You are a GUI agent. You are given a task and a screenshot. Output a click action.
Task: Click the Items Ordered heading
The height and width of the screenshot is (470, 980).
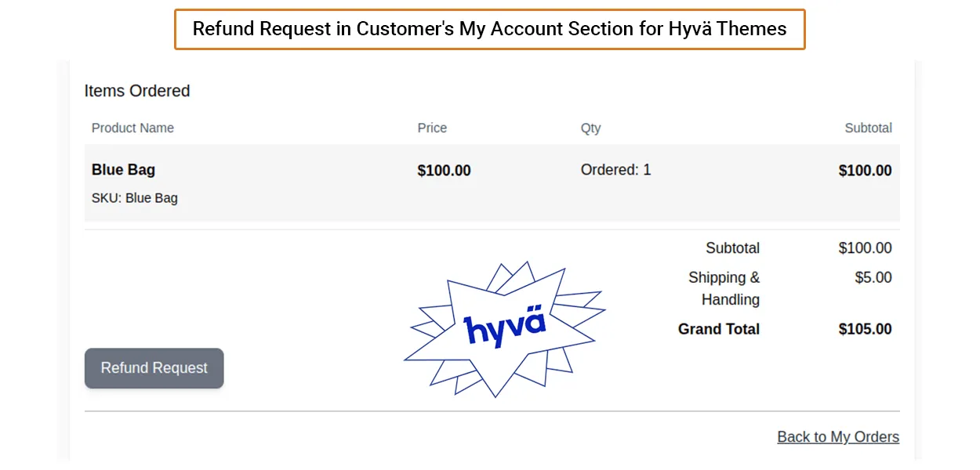(x=137, y=91)
